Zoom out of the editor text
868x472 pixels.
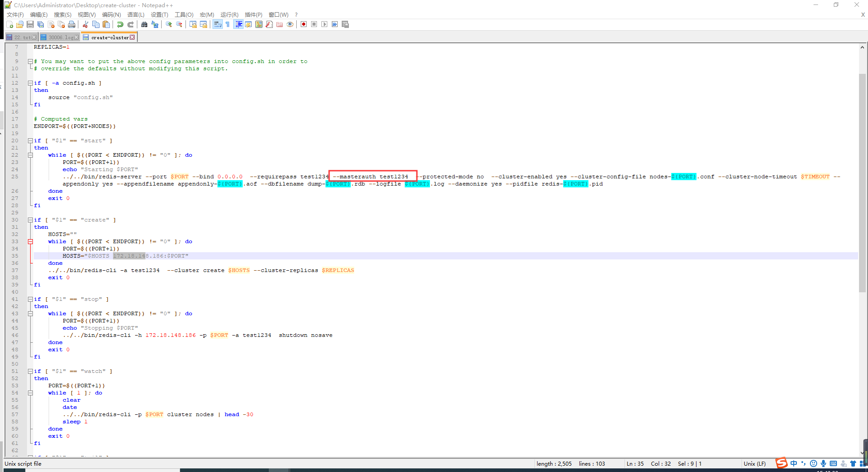(179, 24)
